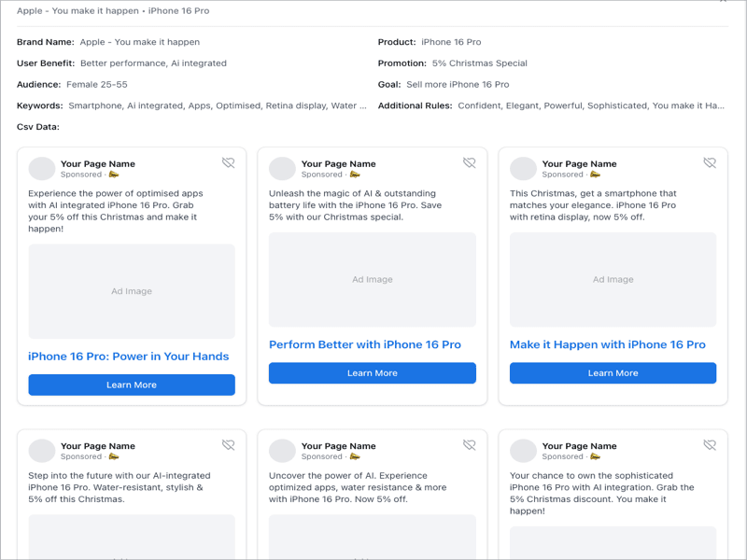Click profile avatar on 'Experience the power' ad
Image resolution: width=747 pixels, height=560 pixels.
(42, 169)
